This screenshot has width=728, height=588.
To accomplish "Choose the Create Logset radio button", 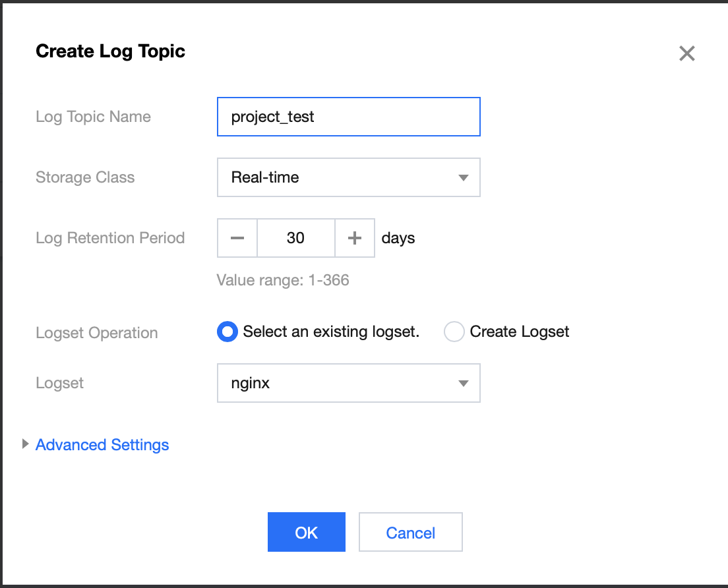I will tap(454, 332).
